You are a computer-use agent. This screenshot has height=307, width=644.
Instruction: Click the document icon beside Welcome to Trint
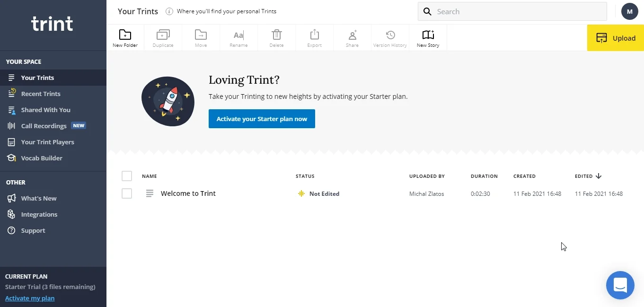(x=150, y=193)
